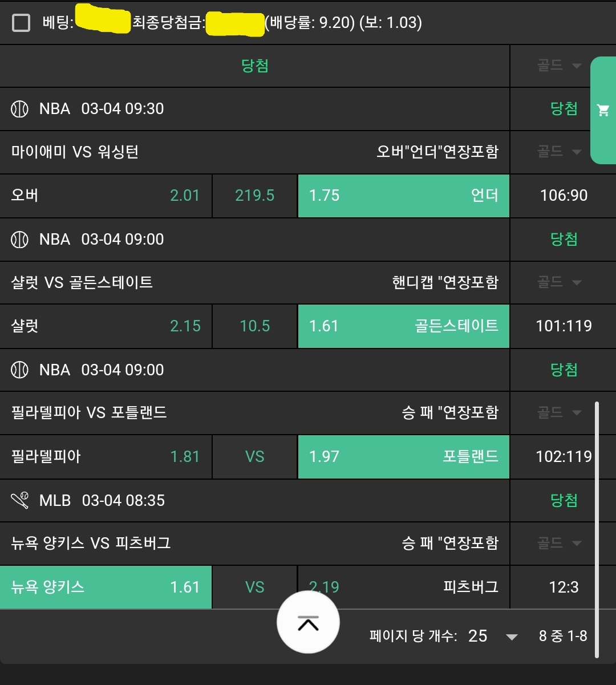This screenshot has height=685, width=616.
Task: Click basketball icon for Miami game
Action: point(20,109)
